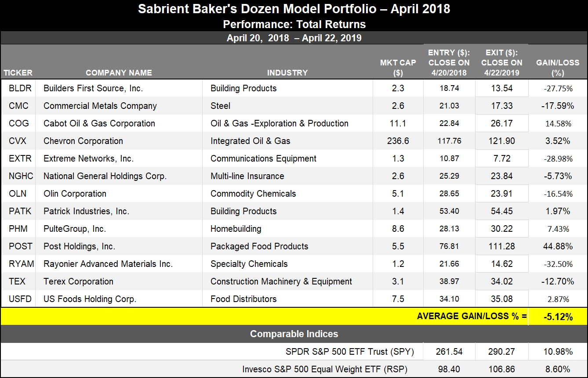Click Oil & Gas -Exploration & Production cell
The width and height of the screenshot is (588, 378).
pyautogui.click(x=279, y=123)
